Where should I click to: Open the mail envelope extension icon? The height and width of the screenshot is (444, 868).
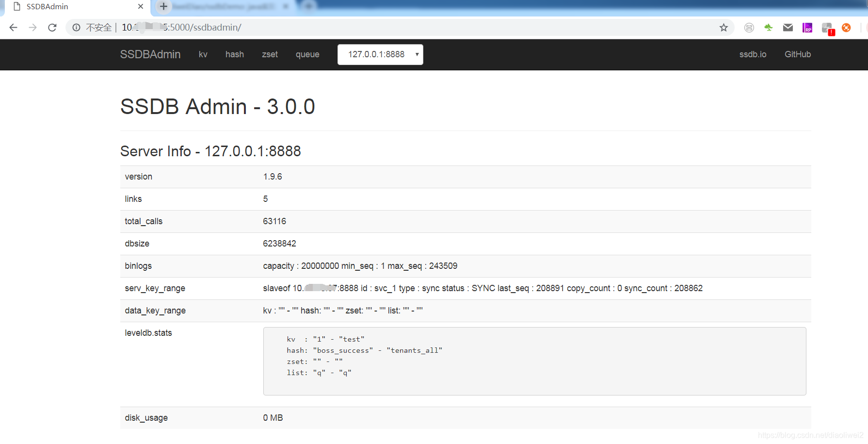[788, 28]
